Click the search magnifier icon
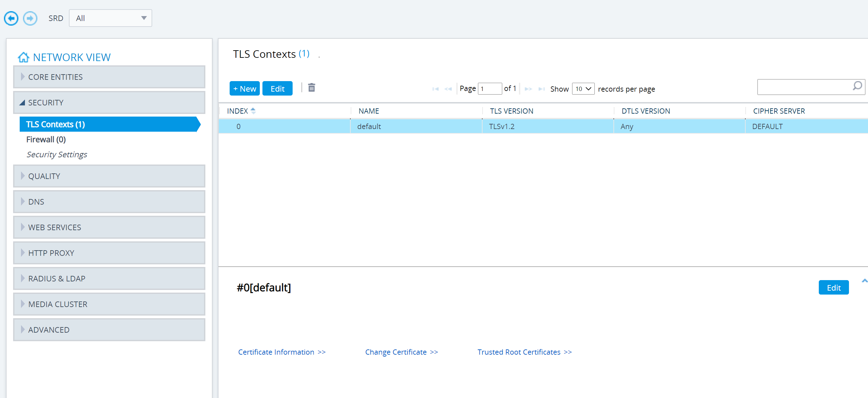This screenshot has height=398, width=868. (x=857, y=86)
